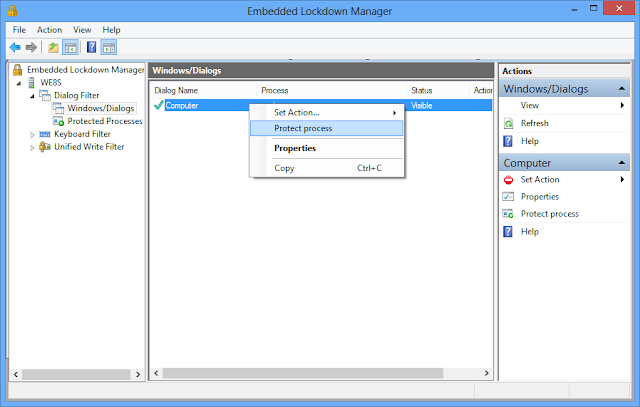Open the Set Action submenu arrow in Actions
Image resolution: width=640 pixels, height=407 pixels.
click(622, 180)
